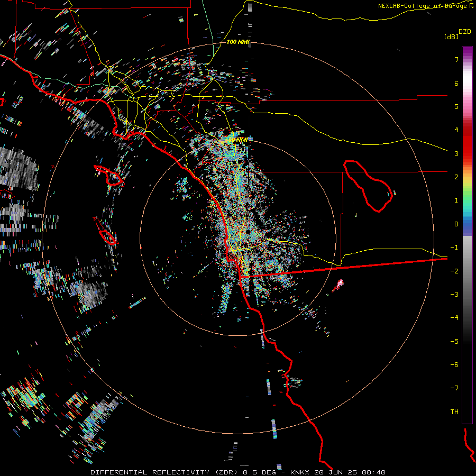Click the -2 value on the color scale
This screenshot has width=476, height=476.
coord(454,271)
